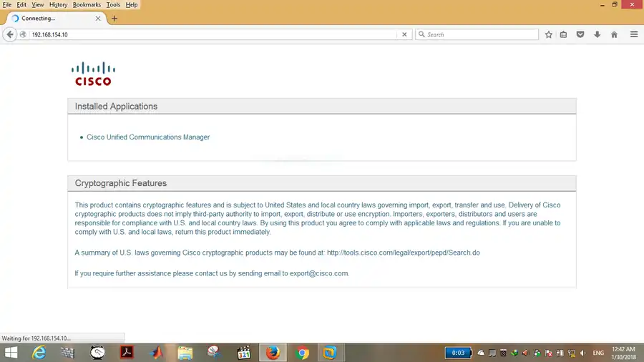Switch to Firefox in taskbar
Image resolution: width=644 pixels, height=362 pixels.
coord(273,353)
